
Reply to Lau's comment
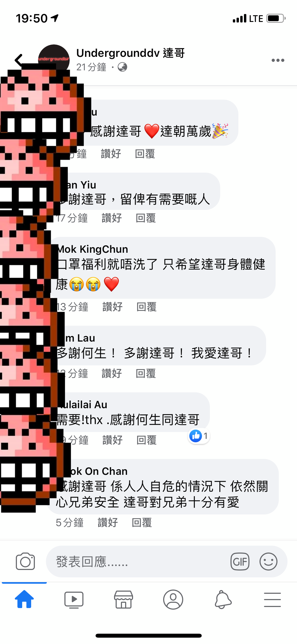click(x=146, y=374)
